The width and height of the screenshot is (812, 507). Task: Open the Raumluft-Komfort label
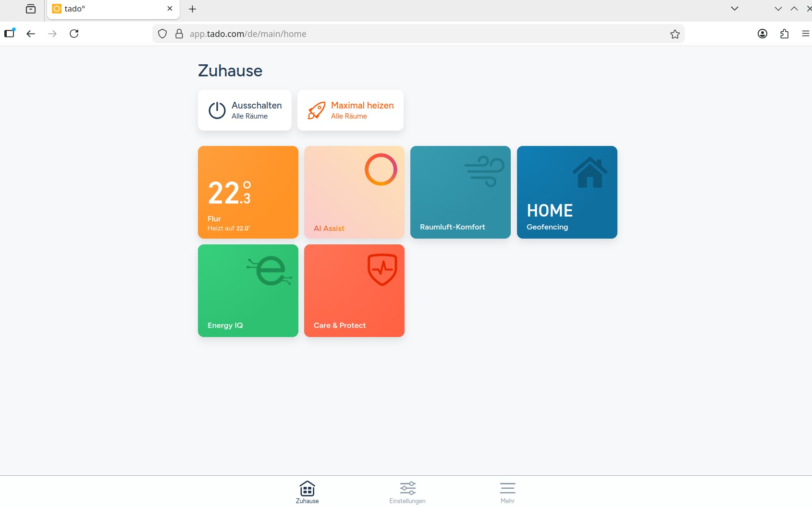453,227
